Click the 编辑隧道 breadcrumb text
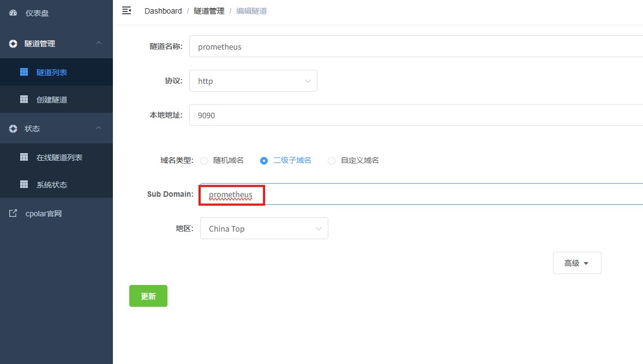The height and width of the screenshot is (364, 643). click(251, 11)
